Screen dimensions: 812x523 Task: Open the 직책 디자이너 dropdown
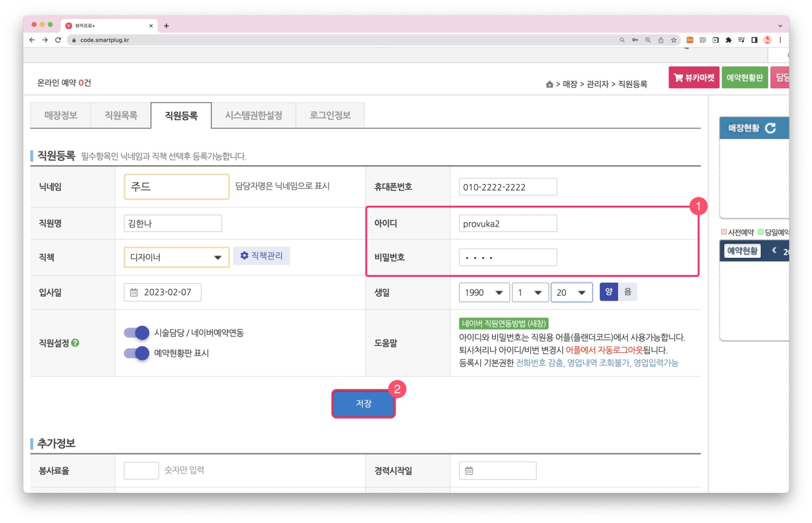coord(176,257)
